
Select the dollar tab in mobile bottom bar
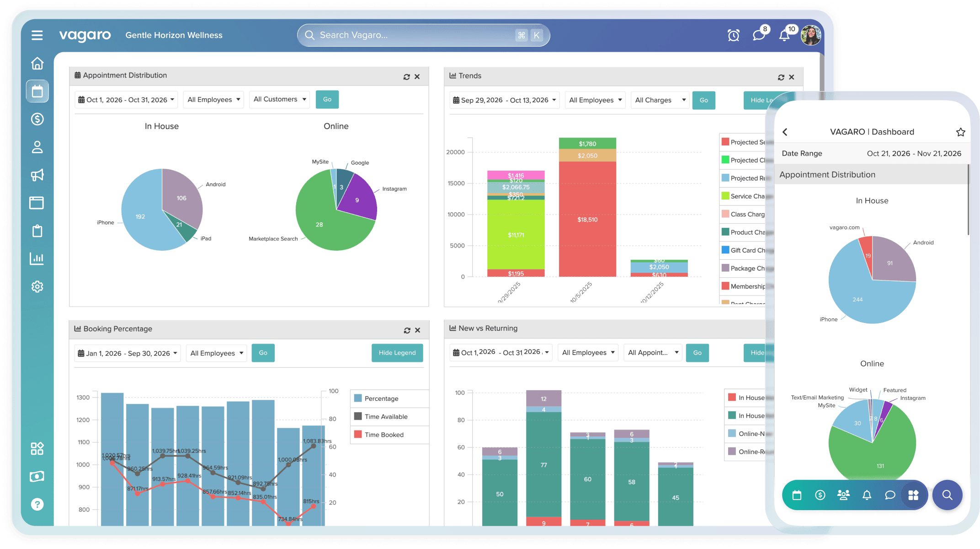(820, 495)
